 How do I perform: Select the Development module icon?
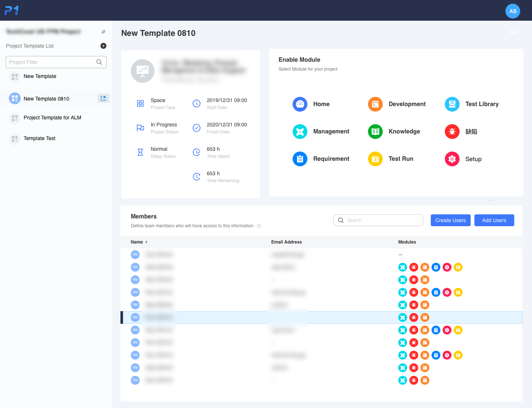coord(375,104)
